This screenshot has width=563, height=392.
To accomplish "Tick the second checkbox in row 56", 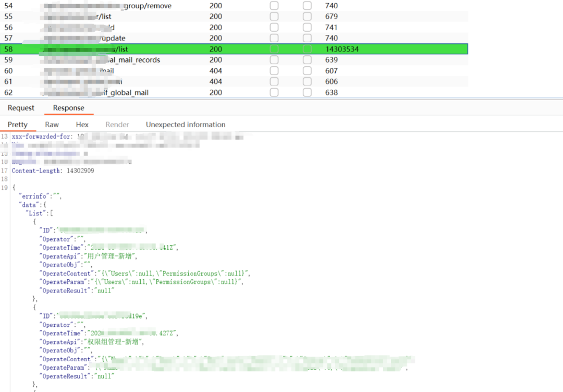I will pos(307,27).
